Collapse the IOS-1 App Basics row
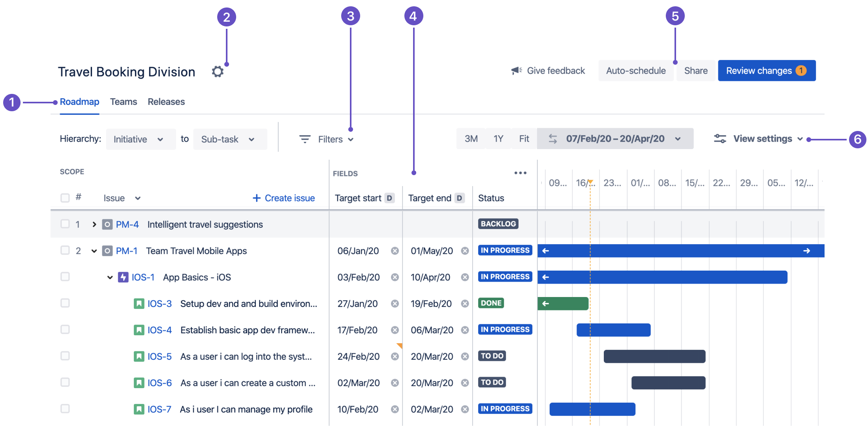 pyautogui.click(x=110, y=277)
